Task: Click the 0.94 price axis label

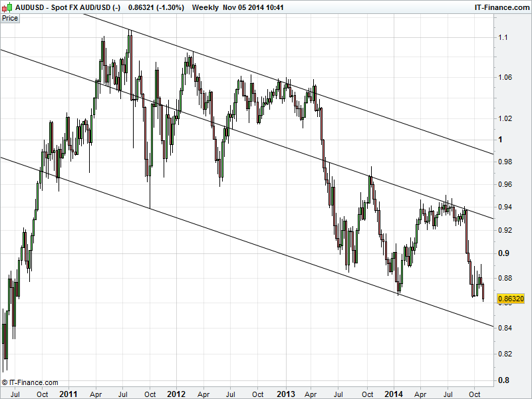Action: coord(505,207)
